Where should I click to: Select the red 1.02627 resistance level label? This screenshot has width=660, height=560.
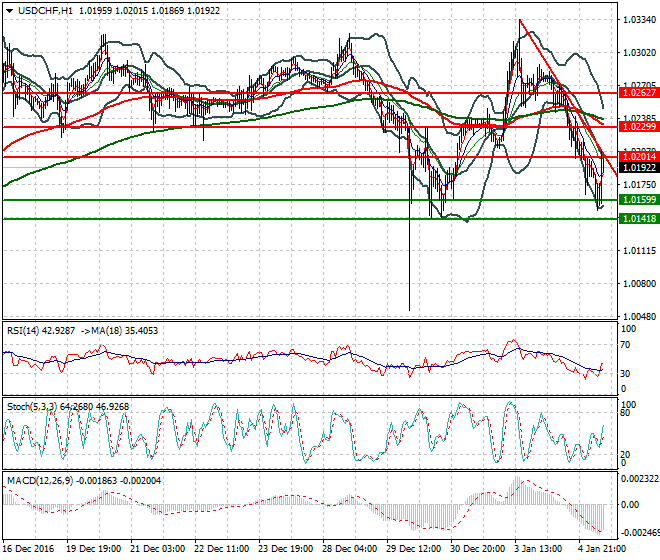[639, 93]
